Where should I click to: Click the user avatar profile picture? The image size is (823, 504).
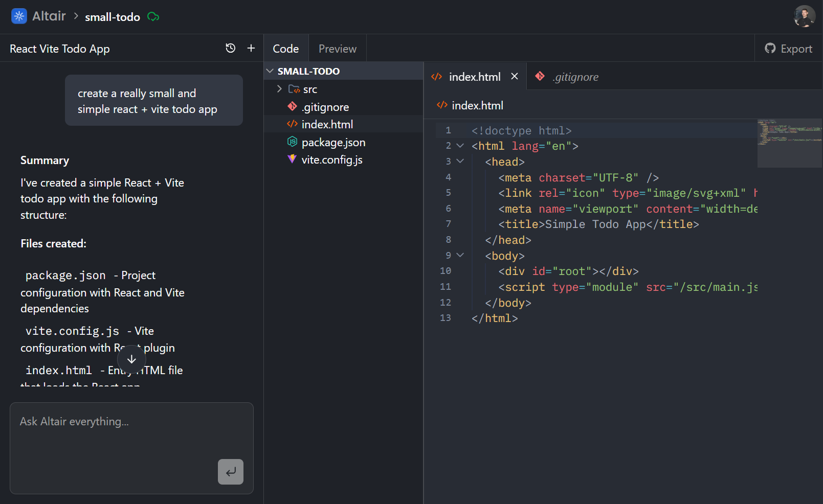[804, 16]
